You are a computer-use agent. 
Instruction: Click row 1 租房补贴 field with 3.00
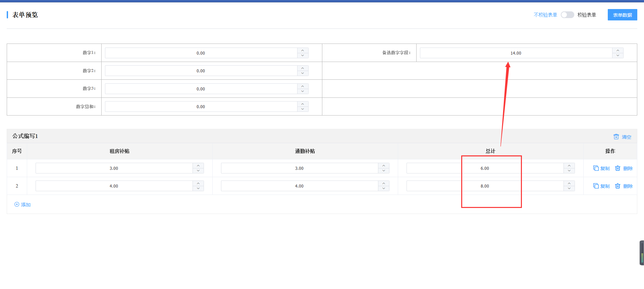(x=114, y=168)
